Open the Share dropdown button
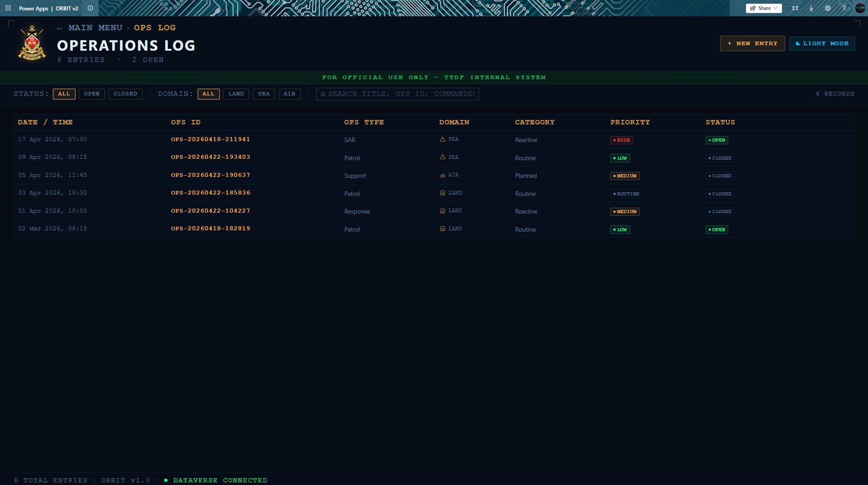Screen dimensions: 868x485 (x=764, y=8)
